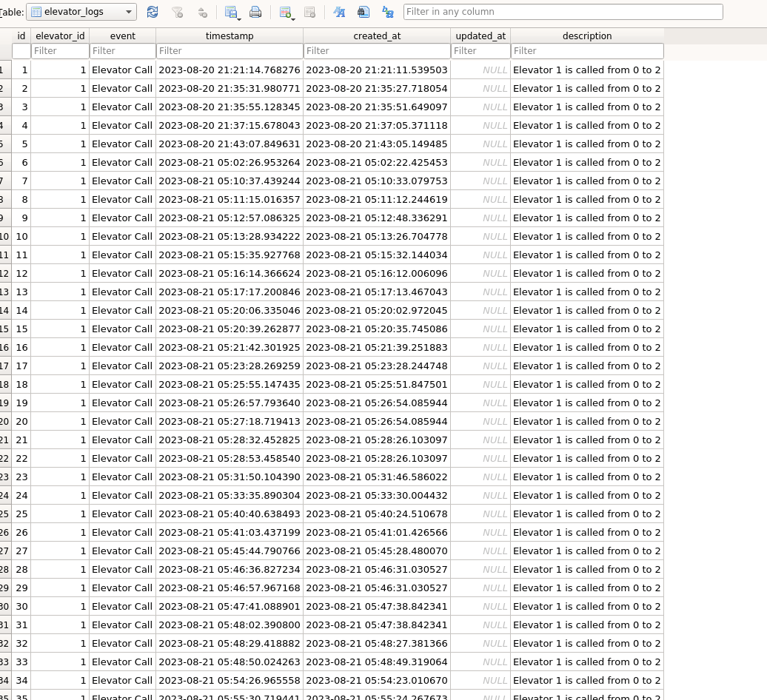Open the font settings icon
The height and width of the screenshot is (700, 767).
point(340,12)
